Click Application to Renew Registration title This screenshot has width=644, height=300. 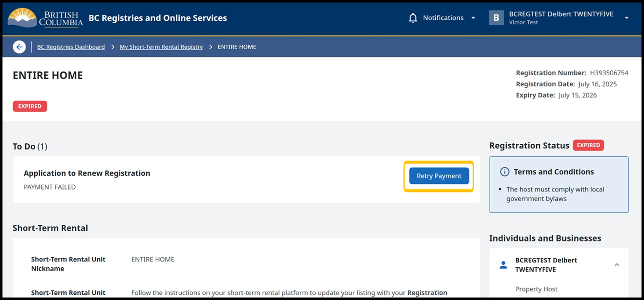87,173
